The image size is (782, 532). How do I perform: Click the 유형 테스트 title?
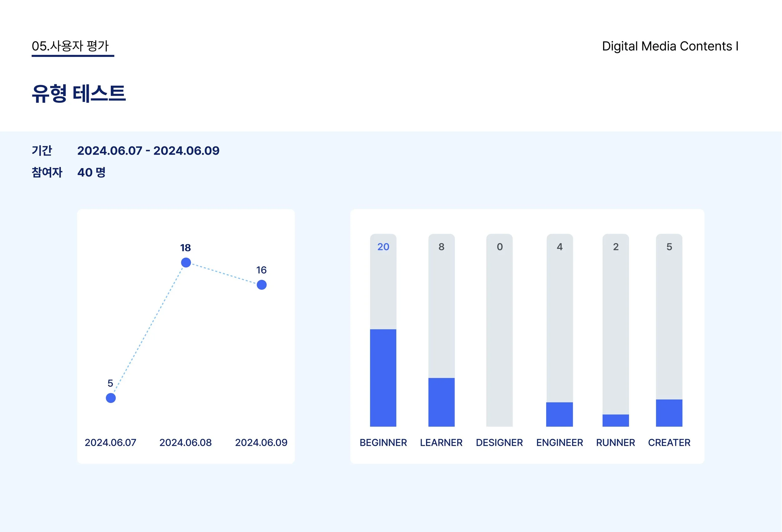coord(79,93)
